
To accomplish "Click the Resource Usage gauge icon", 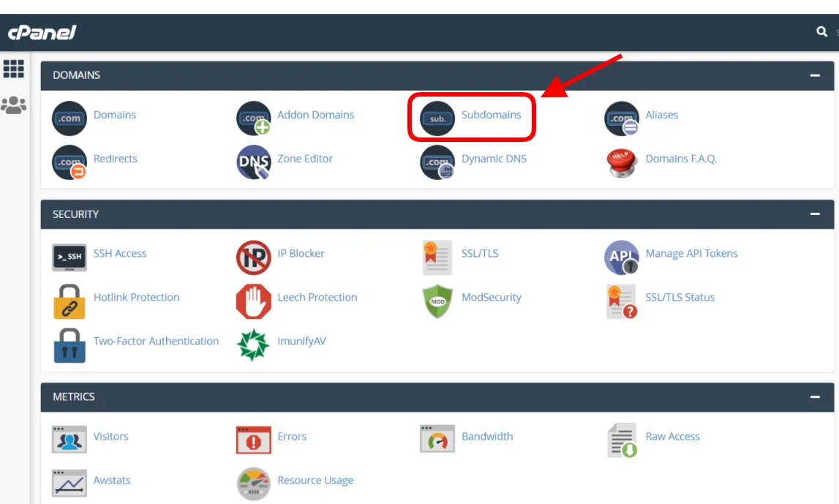I will tap(253, 484).
